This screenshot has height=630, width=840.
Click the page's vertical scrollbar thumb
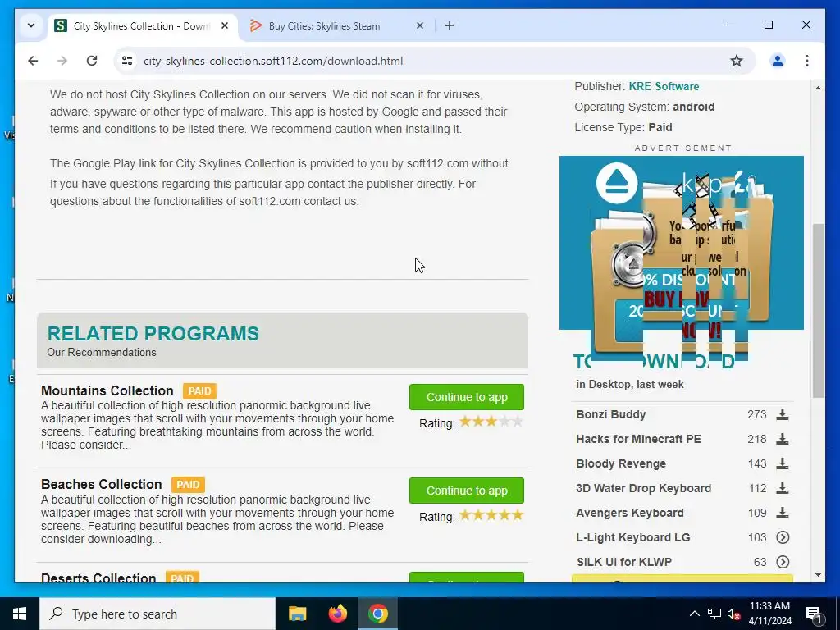[818, 311]
